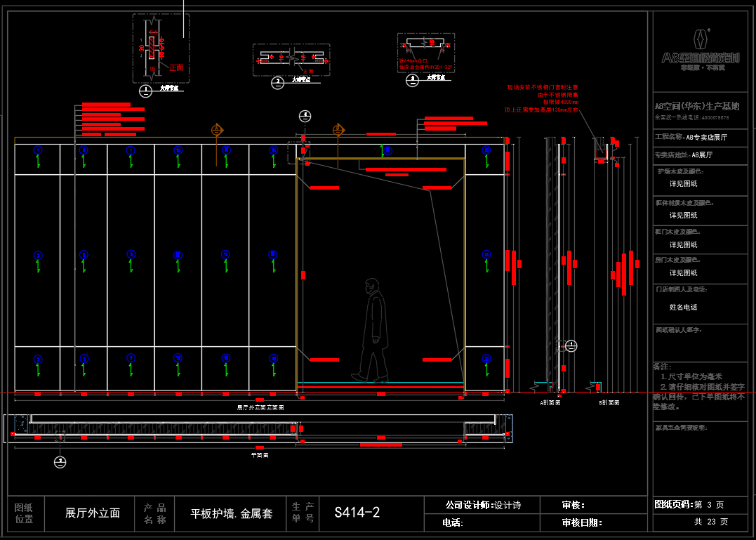
Task: Select the 姓名电话 field in title block
Action: pyautogui.click(x=683, y=307)
